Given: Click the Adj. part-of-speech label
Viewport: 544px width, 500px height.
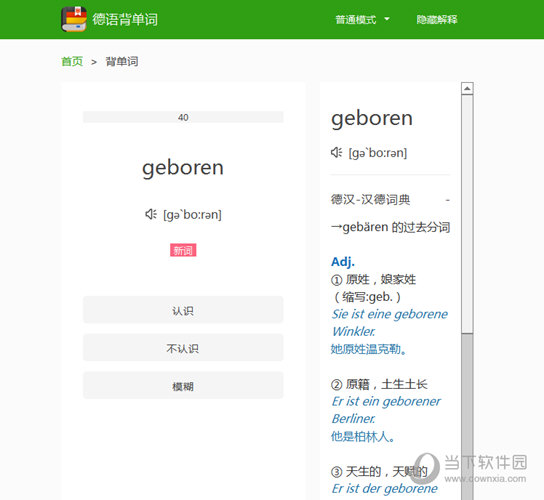Looking at the screenshot, I should click(x=343, y=262).
